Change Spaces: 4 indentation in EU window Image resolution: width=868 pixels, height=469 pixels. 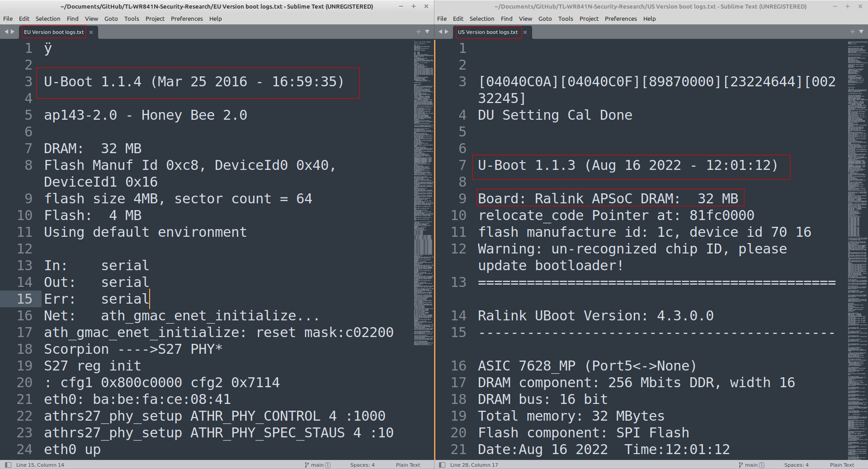point(362,464)
